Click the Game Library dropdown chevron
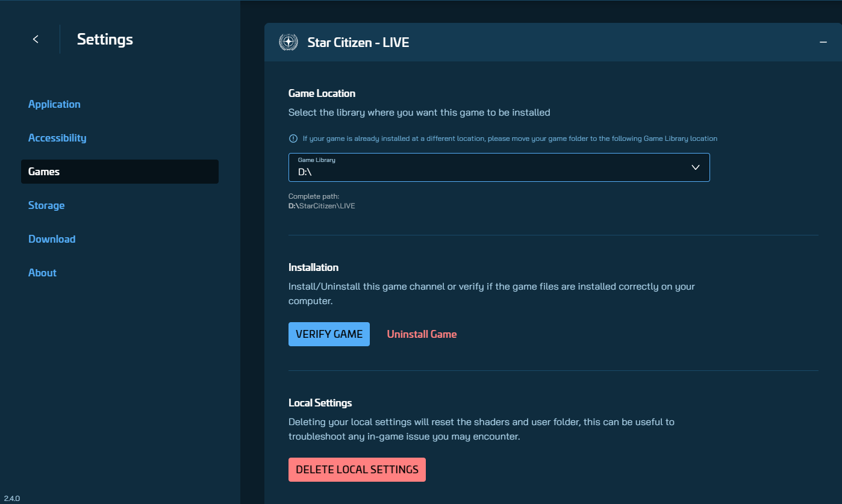 click(696, 167)
